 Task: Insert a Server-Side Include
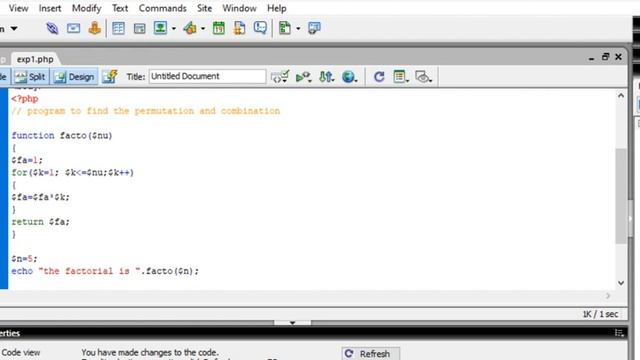pyautogui.click(x=240, y=28)
